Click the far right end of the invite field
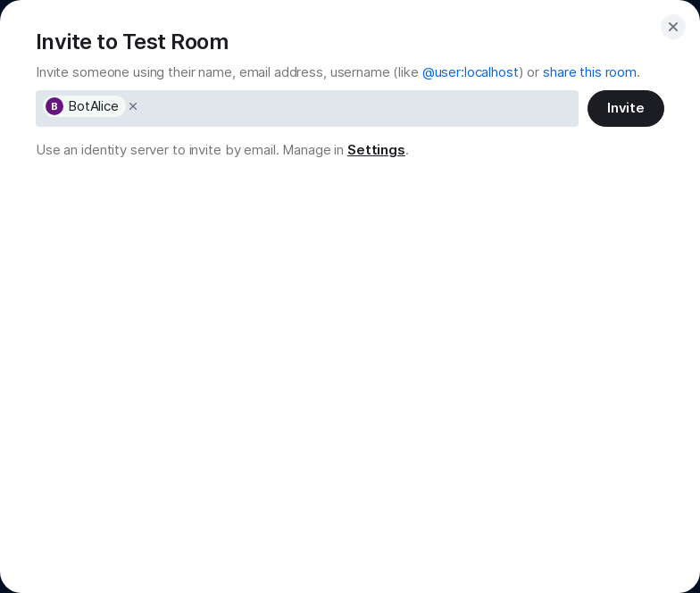 pos(568,108)
